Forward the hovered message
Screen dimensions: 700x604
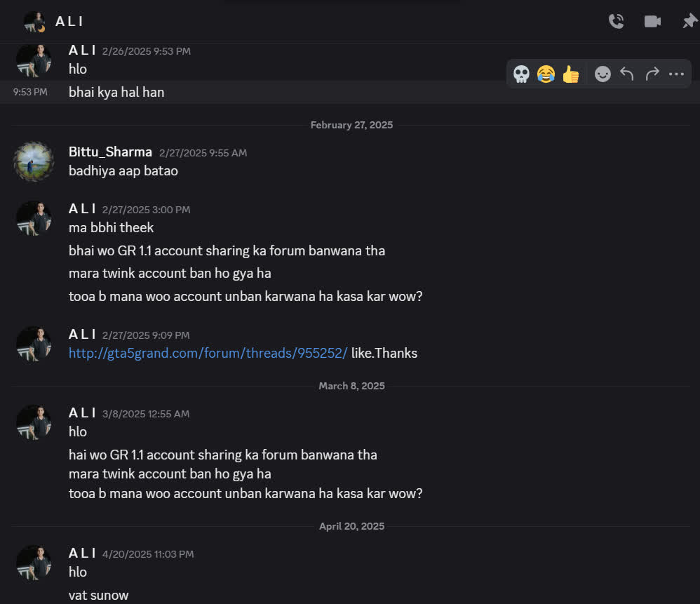(652, 74)
